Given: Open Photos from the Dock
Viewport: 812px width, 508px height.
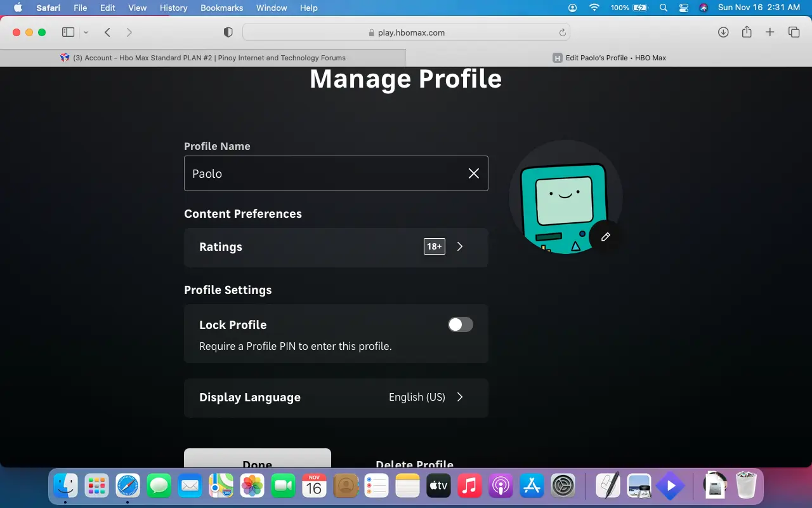Looking at the screenshot, I should click(x=252, y=486).
